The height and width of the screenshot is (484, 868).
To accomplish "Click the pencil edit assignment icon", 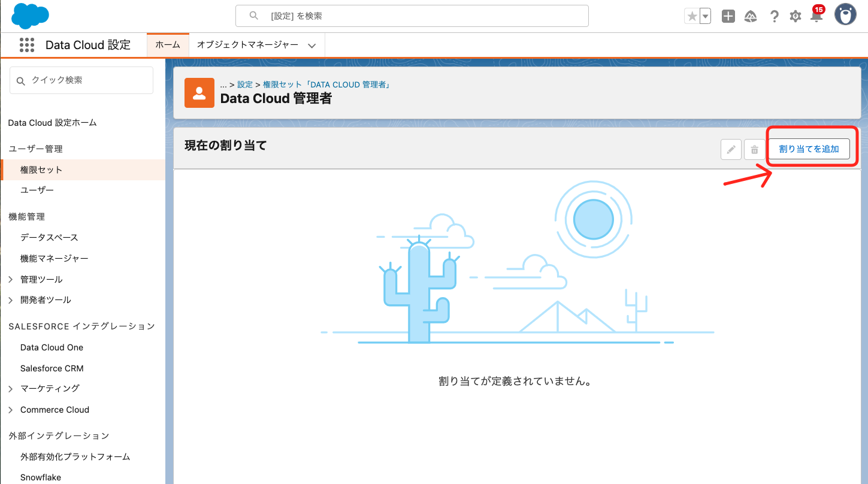I will tap(731, 150).
